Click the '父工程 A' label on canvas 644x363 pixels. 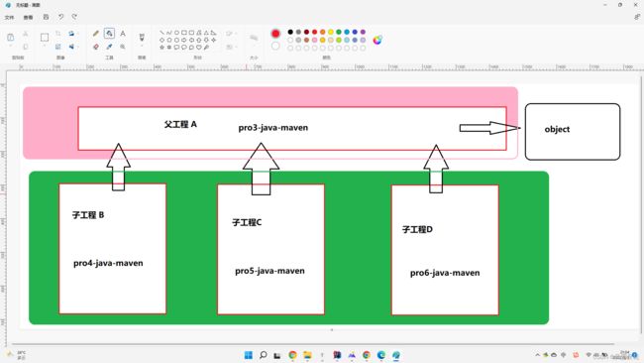click(180, 124)
